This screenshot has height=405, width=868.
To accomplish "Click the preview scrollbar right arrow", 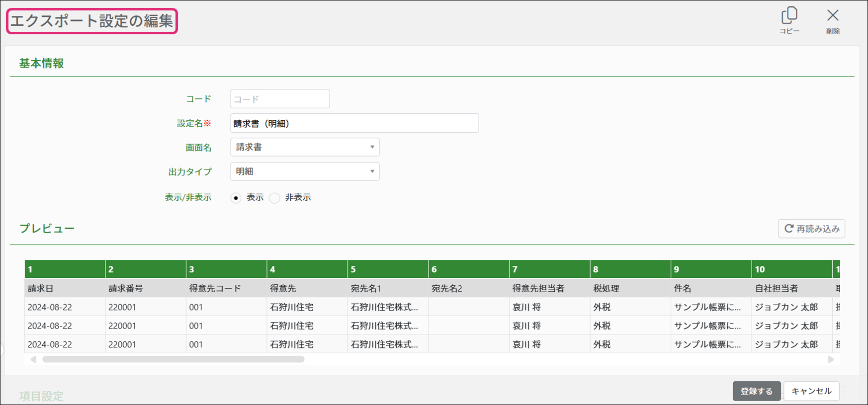I will 831,359.
